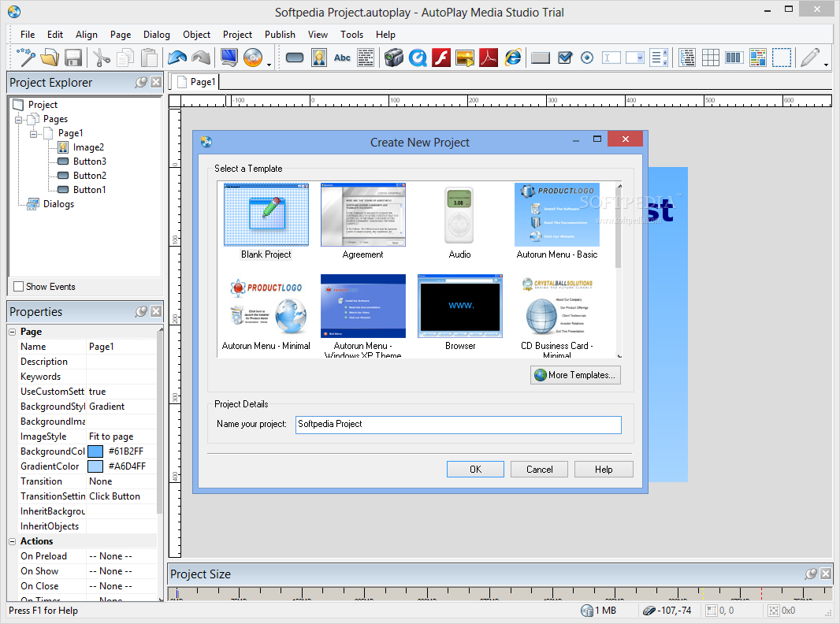Insert a Web browser object
This screenshot has width=840, height=624.
(x=513, y=58)
